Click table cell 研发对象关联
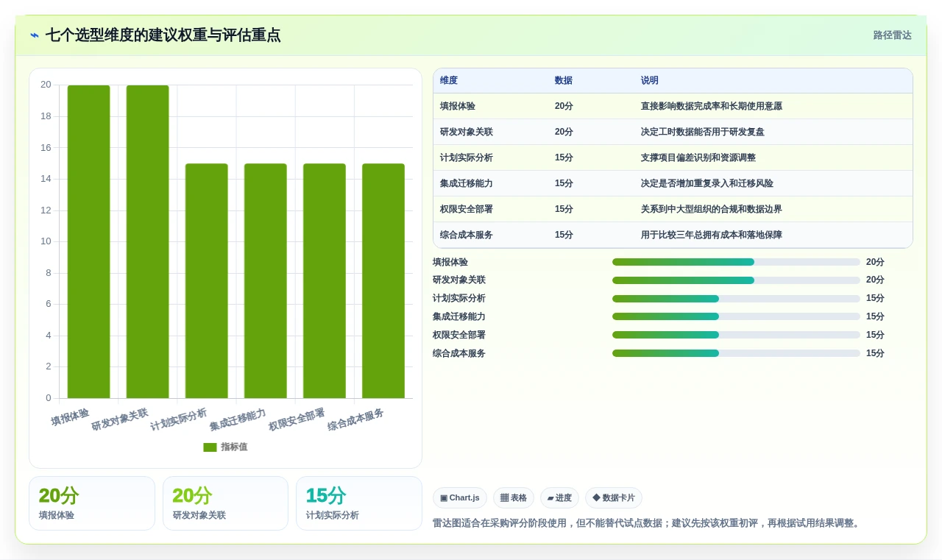Screen dimensions: 942x560 click(467, 132)
